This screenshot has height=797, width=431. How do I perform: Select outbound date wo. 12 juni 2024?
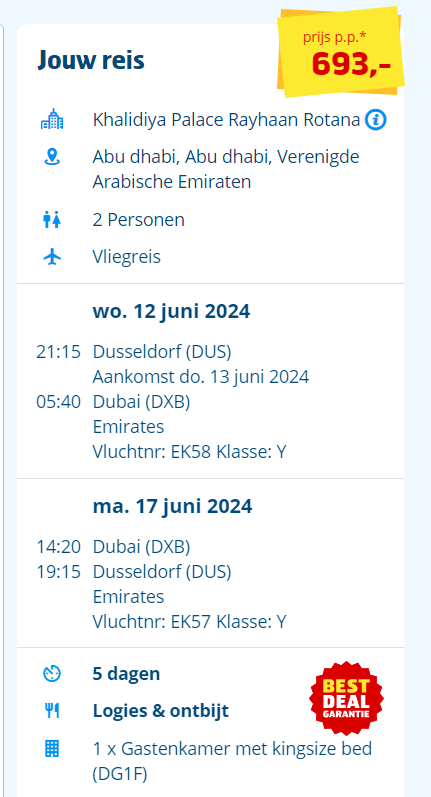(x=171, y=312)
